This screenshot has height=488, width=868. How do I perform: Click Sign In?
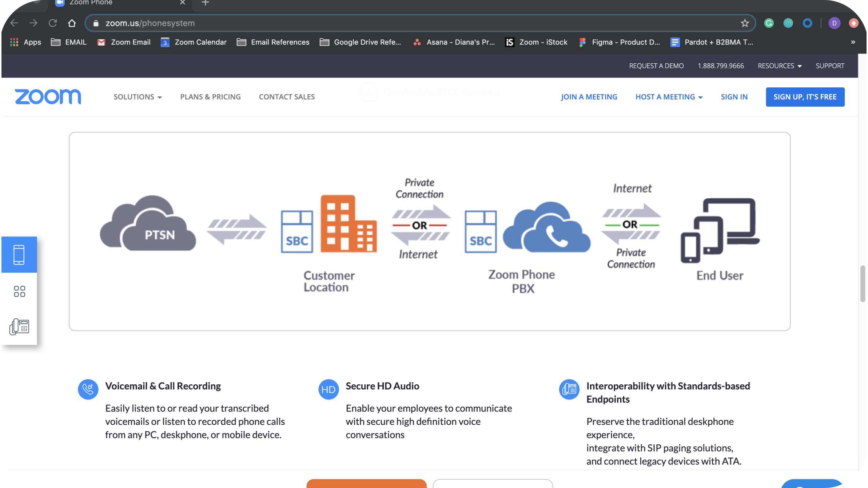click(x=734, y=97)
